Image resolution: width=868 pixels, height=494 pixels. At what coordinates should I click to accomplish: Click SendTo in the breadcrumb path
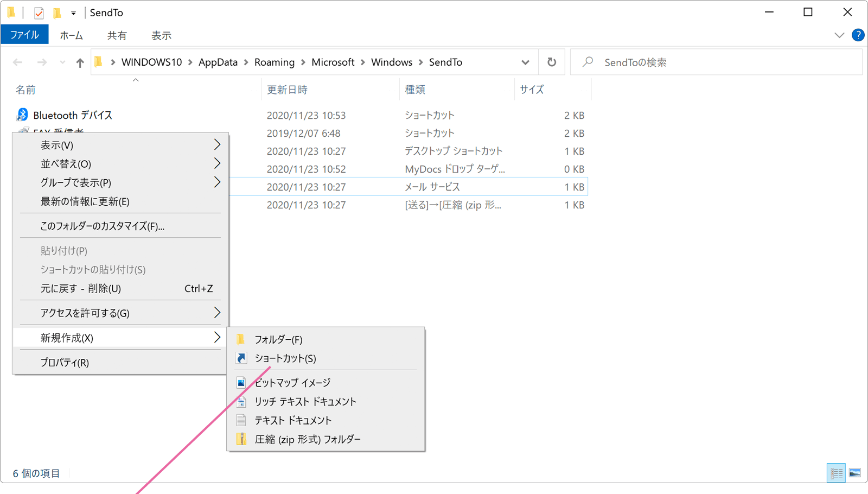pos(445,62)
